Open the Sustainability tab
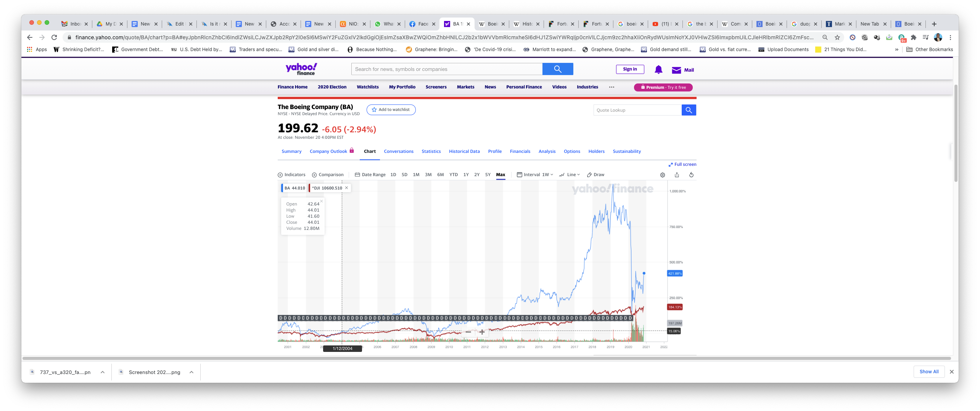Screen dimensions: 980x411 [627, 151]
